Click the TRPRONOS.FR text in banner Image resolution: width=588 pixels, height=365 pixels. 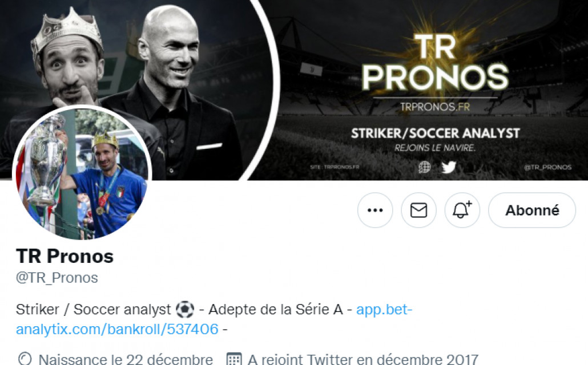[x=435, y=107]
